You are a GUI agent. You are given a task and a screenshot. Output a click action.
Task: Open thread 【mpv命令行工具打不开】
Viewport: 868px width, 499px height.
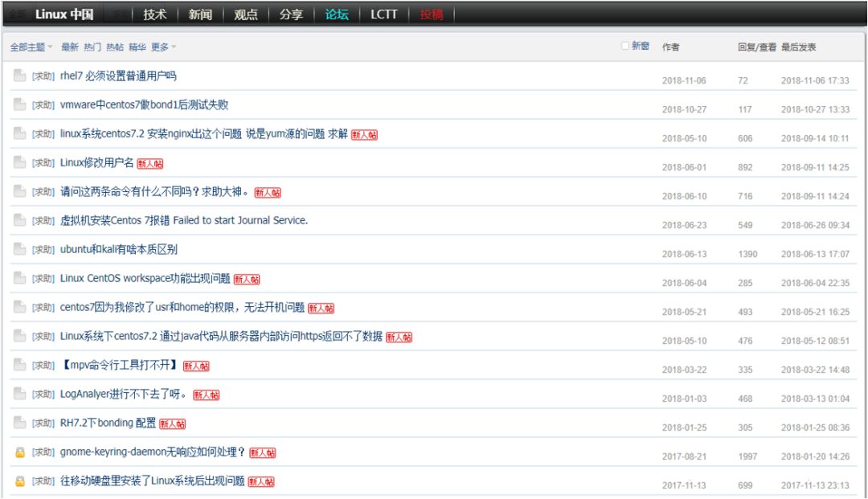(x=120, y=365)
